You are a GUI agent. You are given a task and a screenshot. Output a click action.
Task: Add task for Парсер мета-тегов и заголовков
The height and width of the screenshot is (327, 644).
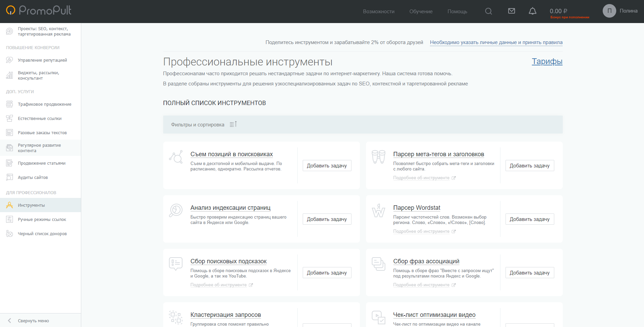[x=530, y=166]
